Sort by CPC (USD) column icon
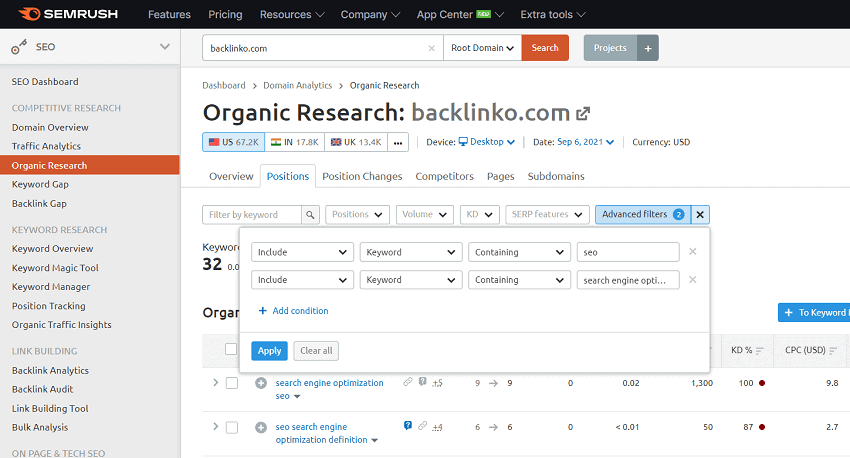This screenshot has width=850, height=458. tap(833, 351)
